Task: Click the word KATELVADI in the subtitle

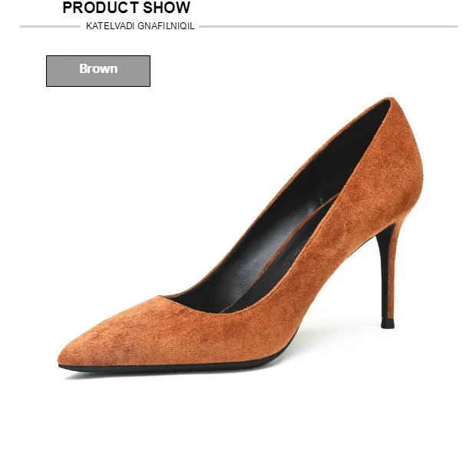Action: click(111, 26)
